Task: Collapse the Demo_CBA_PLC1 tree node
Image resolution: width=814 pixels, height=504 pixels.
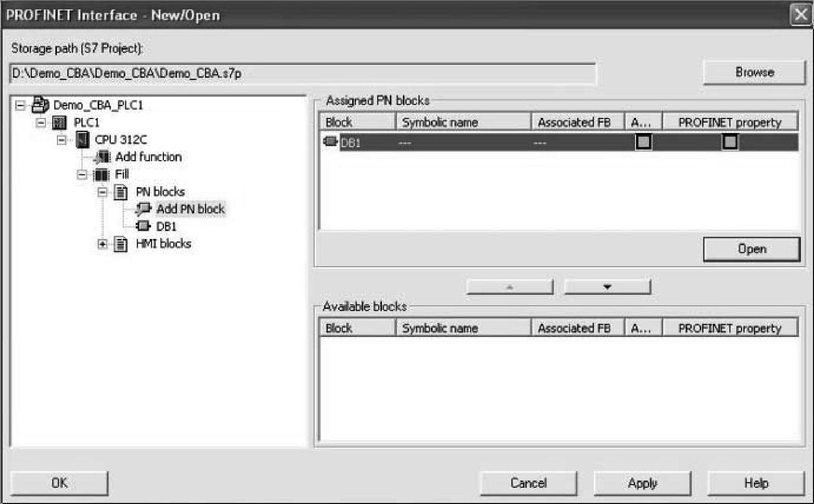Action: click(20, 105)
